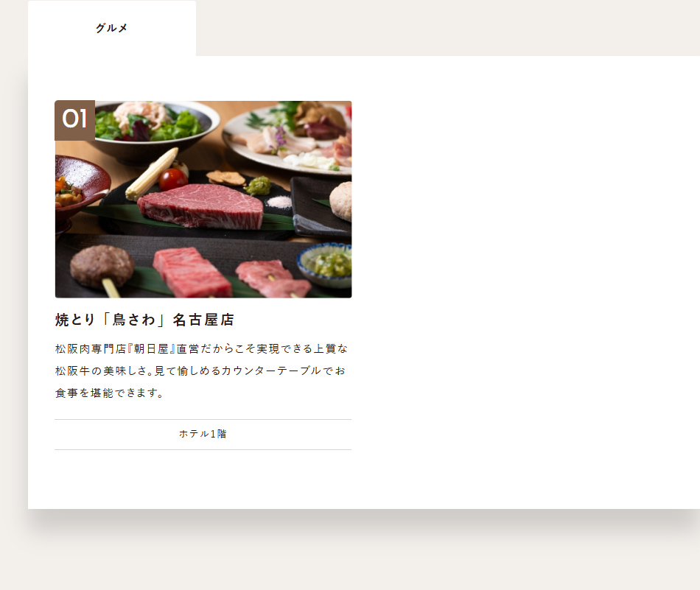Click the cherry tomato in the photo
The width and height of the screenshot is (700, 590).
click(172, 180)
